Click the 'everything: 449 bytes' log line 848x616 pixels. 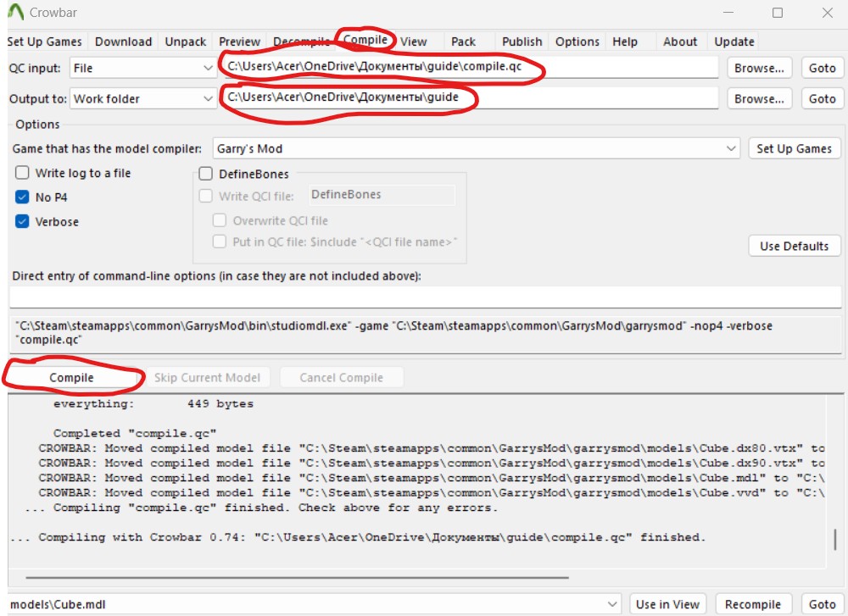pyautogui.click(x=153, y=403)
